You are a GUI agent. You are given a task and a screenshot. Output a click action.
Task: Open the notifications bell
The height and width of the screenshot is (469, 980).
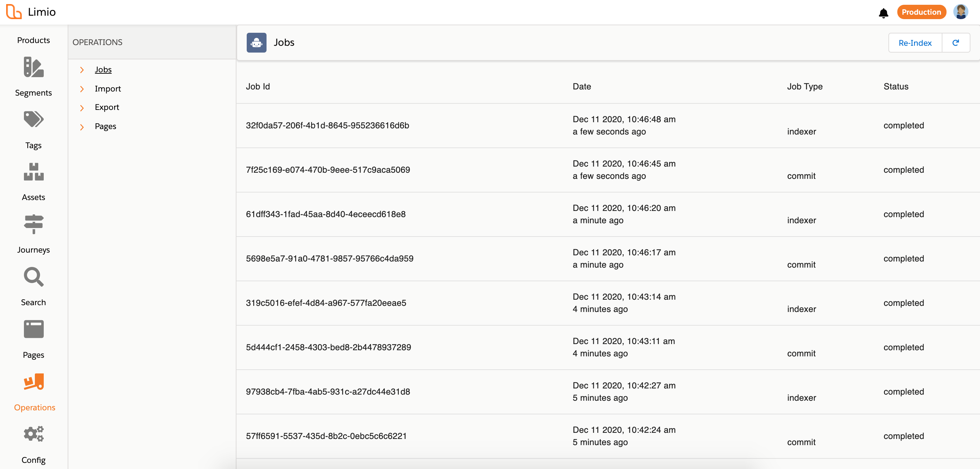click(x=883, y=13)
